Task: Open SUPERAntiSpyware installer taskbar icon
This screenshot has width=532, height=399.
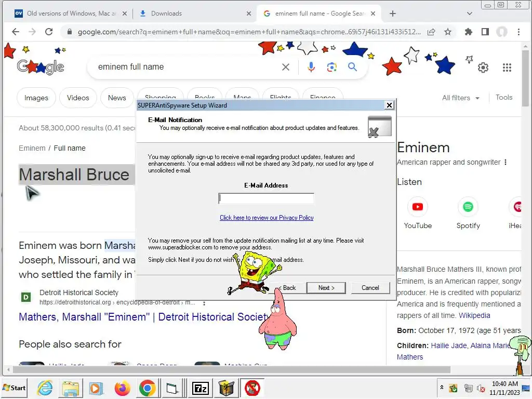Action: [252, 388]
